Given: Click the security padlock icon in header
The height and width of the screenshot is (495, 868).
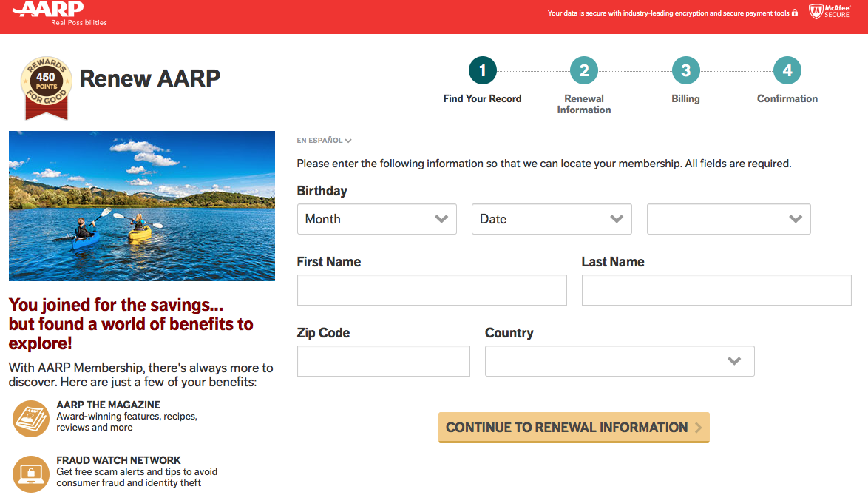Looking at the screenshot, I should point(795,13).
